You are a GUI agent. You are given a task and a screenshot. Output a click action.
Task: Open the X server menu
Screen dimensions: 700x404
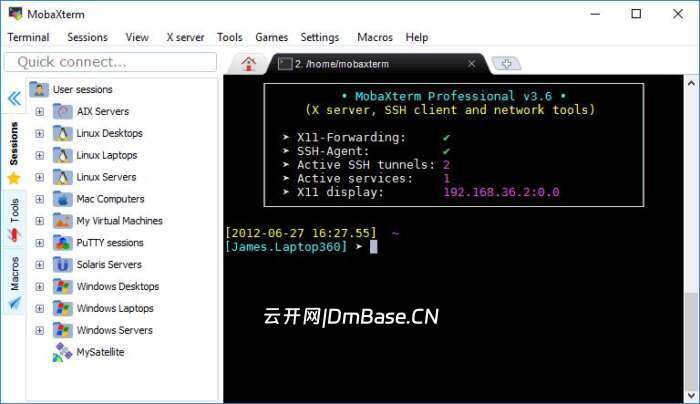185,37
